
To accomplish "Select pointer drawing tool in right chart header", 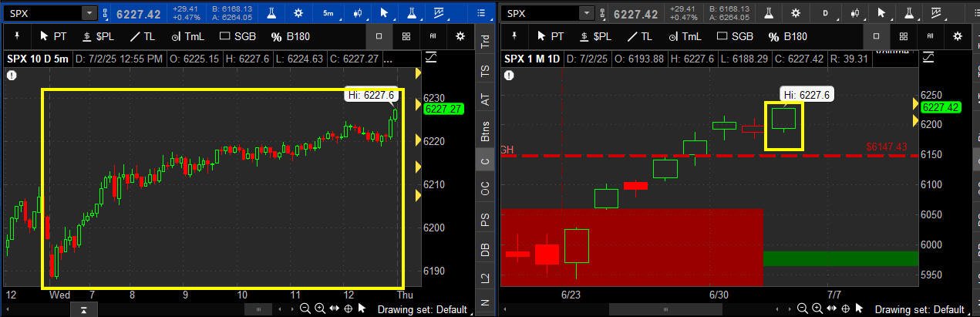I will pos(881,13).
